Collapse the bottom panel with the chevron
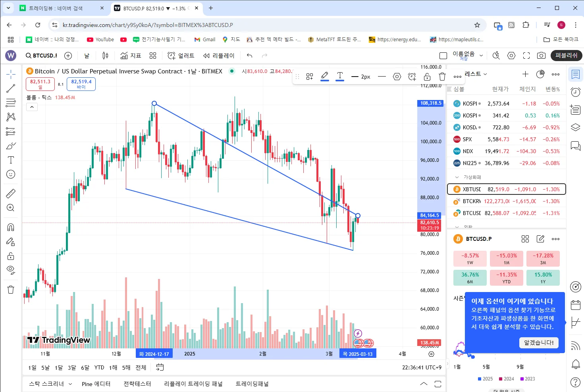This screenshot has width=584, height=392. point(424,384)
